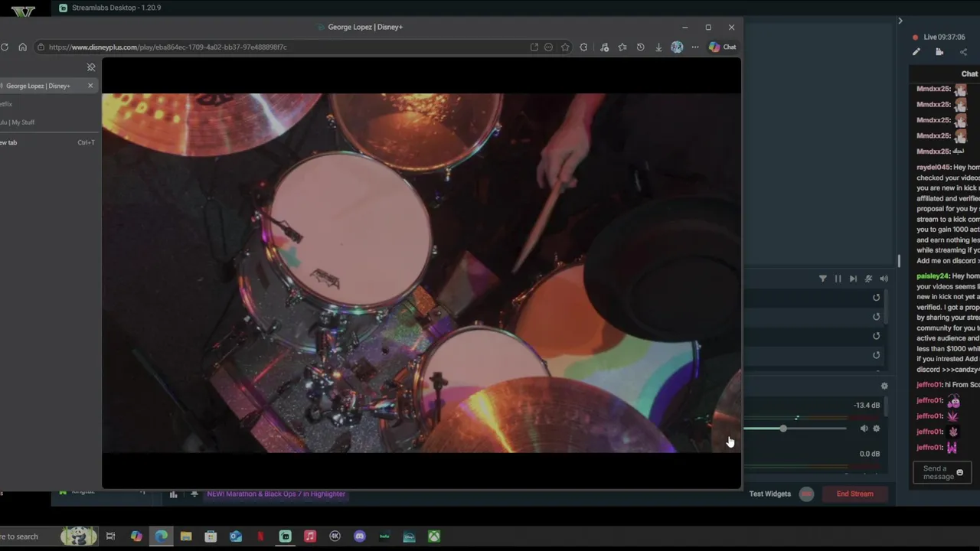This screenshot has width=980, height=551.
Task: Click the Streamlabs stats bars icon
Action: point(173,494)
